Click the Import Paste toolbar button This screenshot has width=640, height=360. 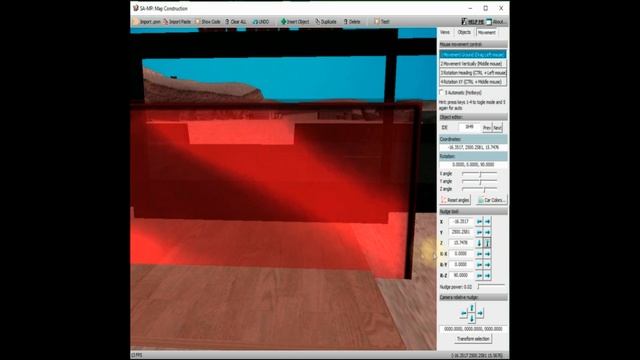(177, 22)
